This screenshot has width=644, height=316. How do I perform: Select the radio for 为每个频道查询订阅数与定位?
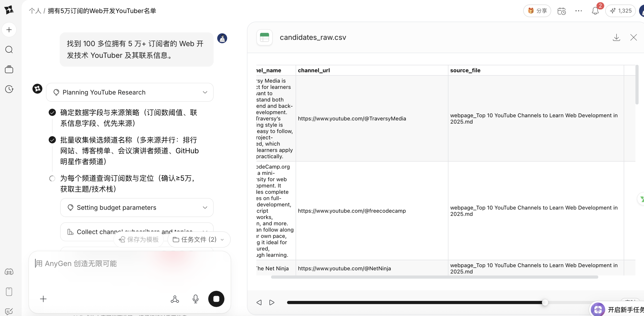[52, 178]
